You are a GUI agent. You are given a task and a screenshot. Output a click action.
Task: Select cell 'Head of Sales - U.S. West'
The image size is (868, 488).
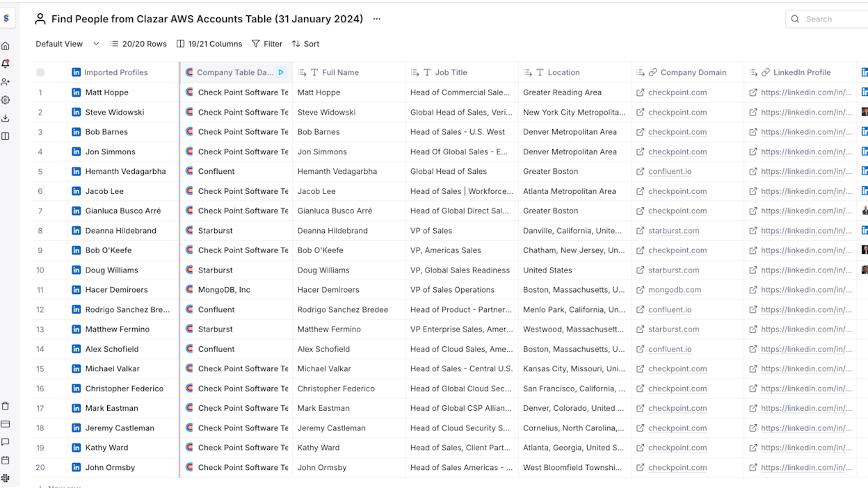tap(462, 132)
